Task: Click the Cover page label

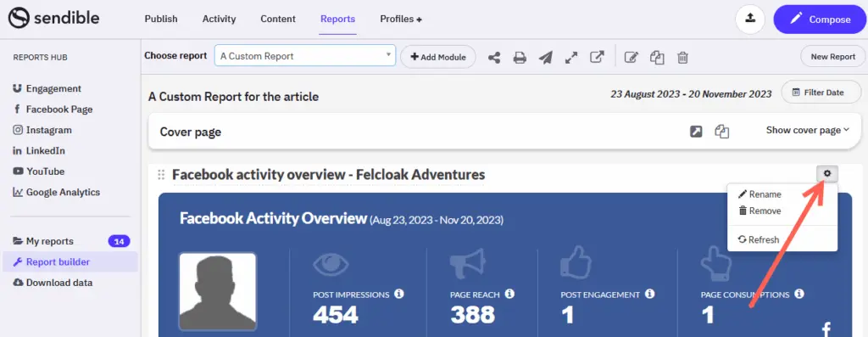Action: (191, 132)
